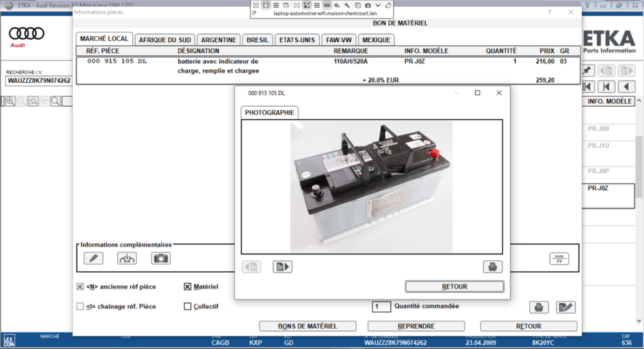Click the RECHERCHE I.V. VIN field
Viewport: 644px width, 349px height.
[x=39, y=81]
